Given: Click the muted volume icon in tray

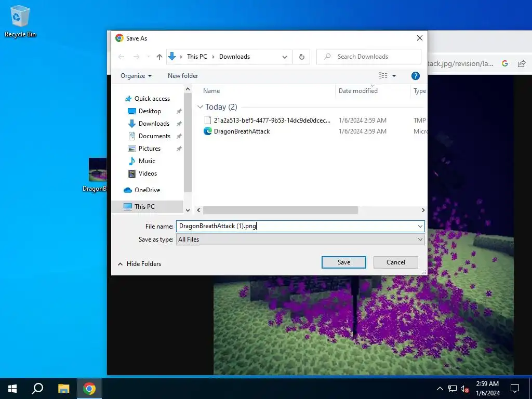Looking at the screenshot, I should 464,389.
